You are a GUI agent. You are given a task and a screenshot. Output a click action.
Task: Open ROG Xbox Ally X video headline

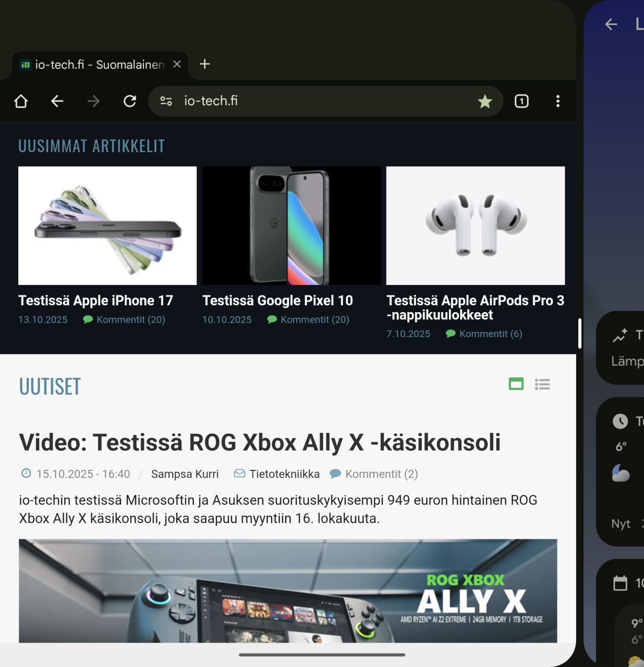260,442
